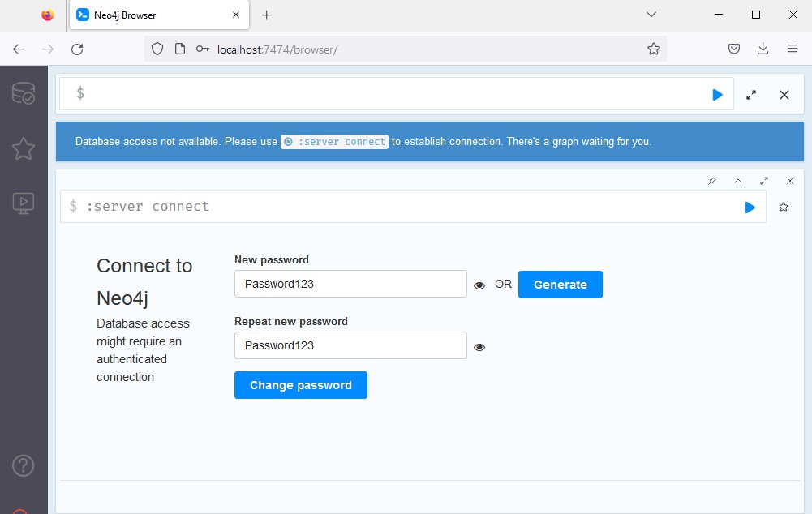812x514 pixels.
Task: Reload the current page
Action: point(77,49)
